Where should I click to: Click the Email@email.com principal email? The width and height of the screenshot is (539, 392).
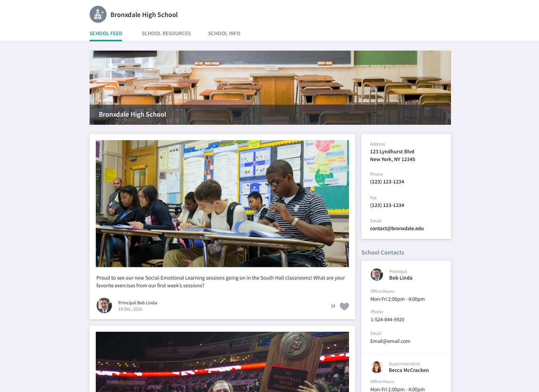[x=390, y=341]
